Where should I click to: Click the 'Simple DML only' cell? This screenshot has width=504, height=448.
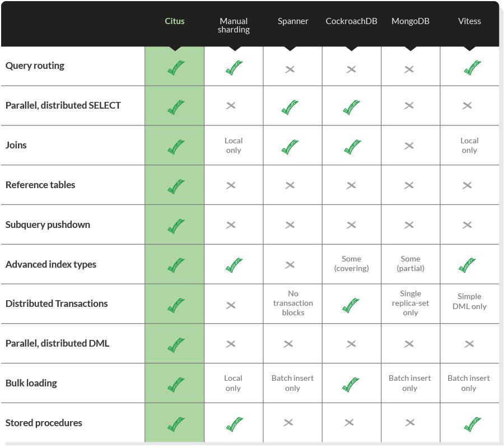click(469, 301)
